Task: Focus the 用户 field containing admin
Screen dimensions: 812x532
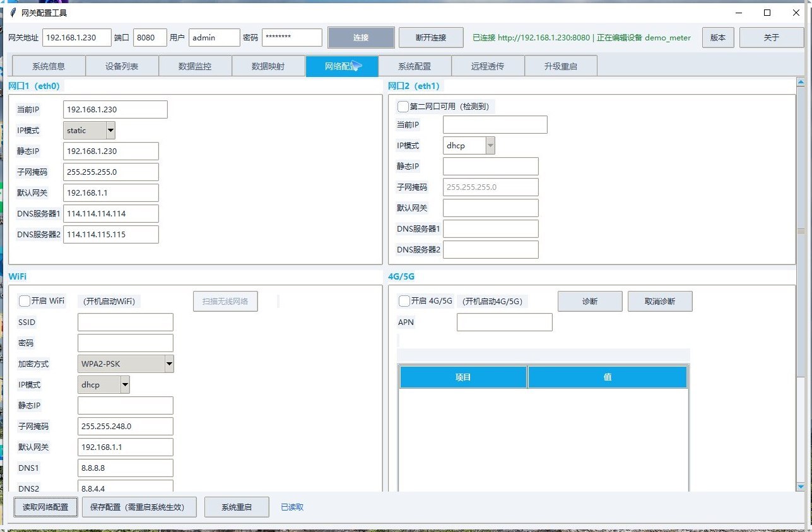Action: (215, 38)
